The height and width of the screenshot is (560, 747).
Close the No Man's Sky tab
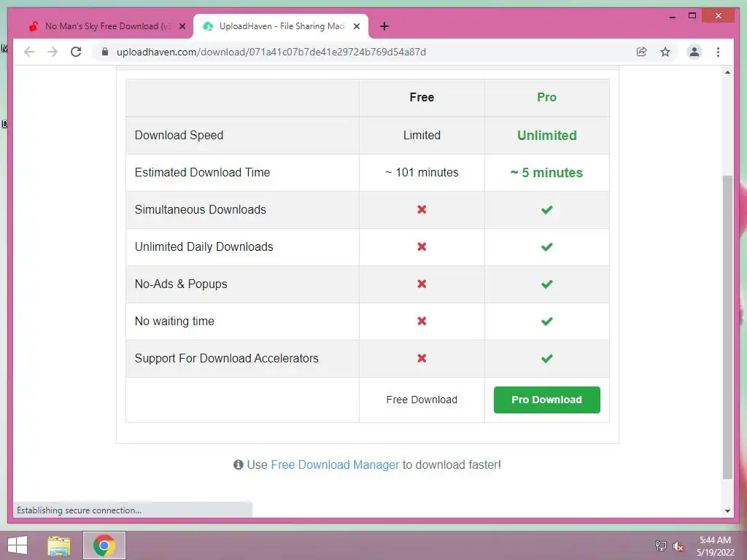pos(182,26)
